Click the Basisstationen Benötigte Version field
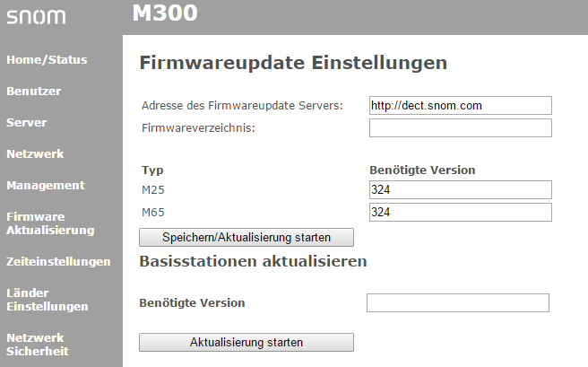588x367 pixels. coord(458,302)
